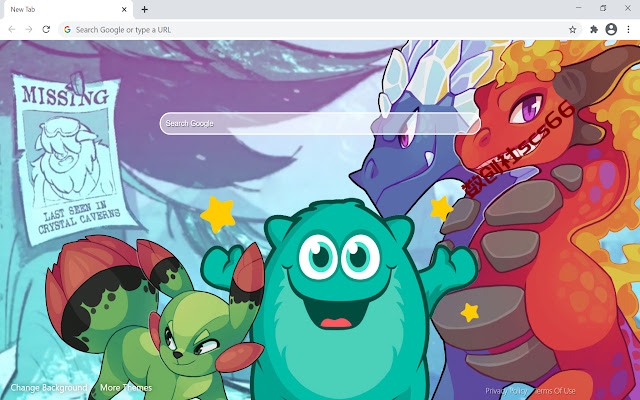Open the Privacy Policy link

506,391
